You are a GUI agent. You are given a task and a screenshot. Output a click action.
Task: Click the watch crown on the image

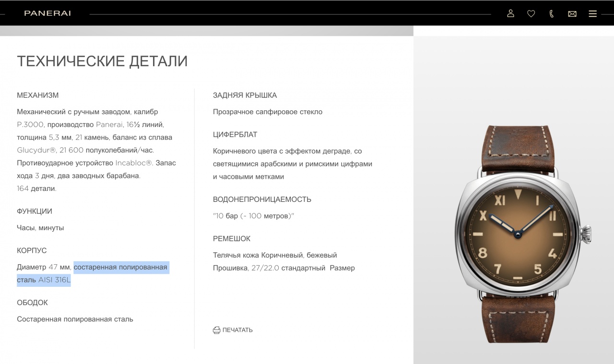(586, 234)
